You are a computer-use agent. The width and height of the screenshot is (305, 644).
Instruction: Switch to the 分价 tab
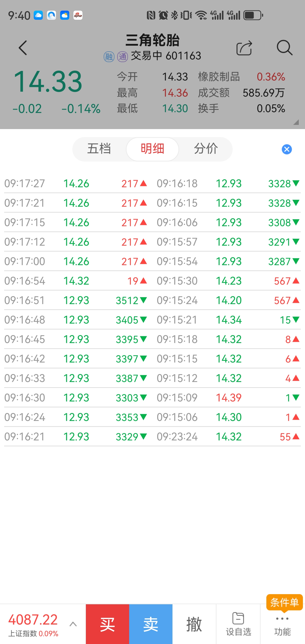[x=206, y=149]
